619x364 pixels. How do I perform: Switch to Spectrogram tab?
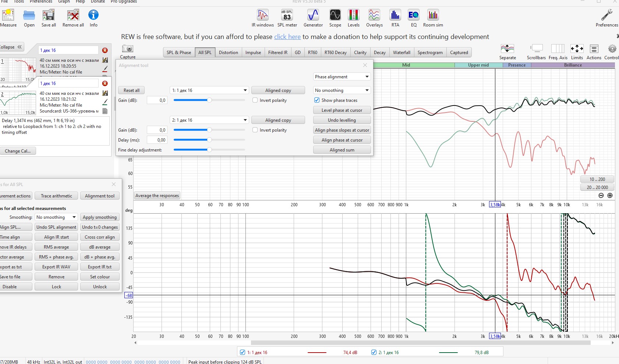point(430,53)
